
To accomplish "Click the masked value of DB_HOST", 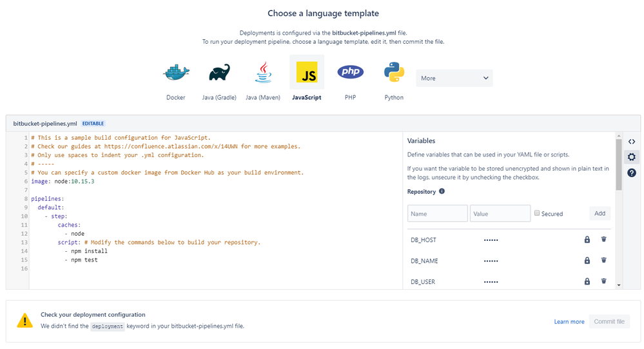I will point(491,240).
